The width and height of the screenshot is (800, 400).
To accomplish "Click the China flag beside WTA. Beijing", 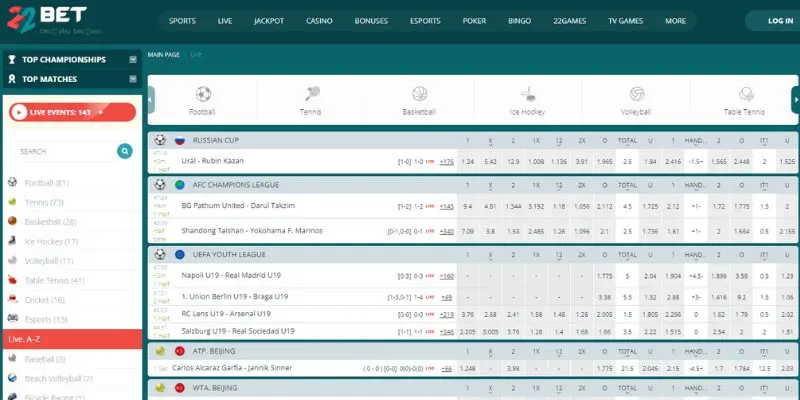I will coord(180,388).
